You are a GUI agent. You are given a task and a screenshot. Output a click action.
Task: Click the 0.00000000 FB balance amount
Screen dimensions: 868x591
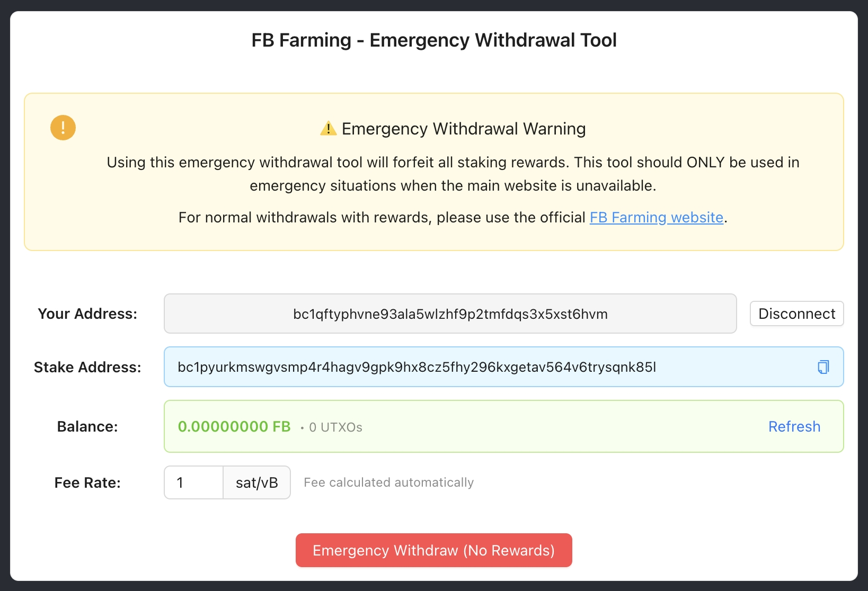(234, 427)
